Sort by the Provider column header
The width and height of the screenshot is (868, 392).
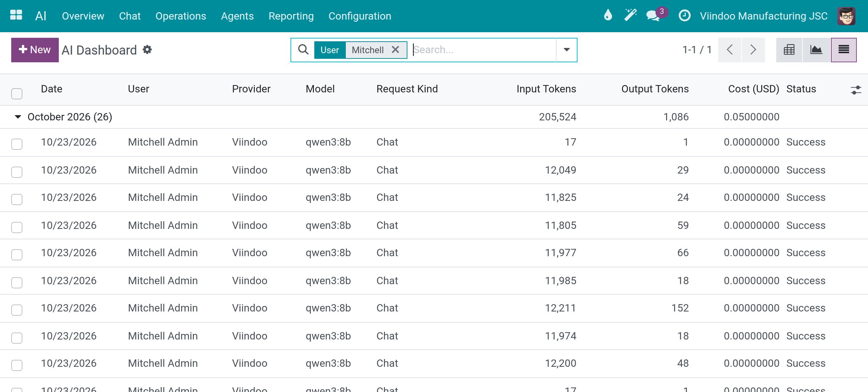point(251,89)
